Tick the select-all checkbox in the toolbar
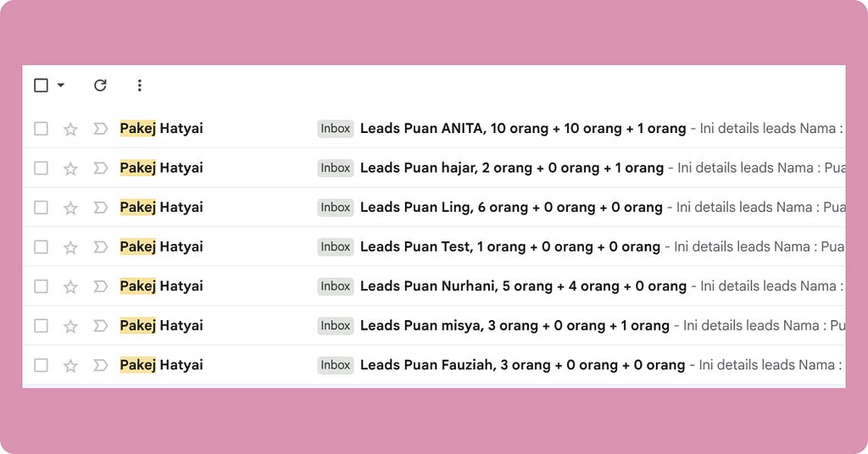The image size is (868, 454). (x=41, y=86)
